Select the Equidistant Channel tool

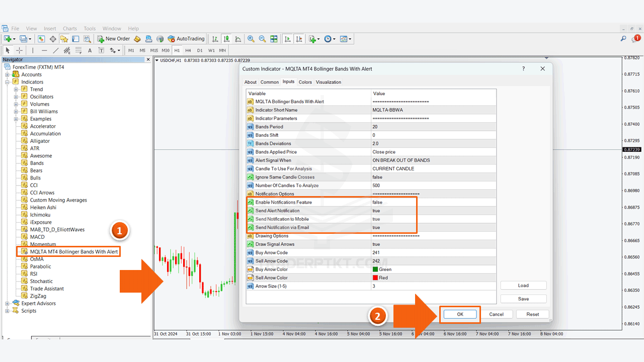point(67,50)
